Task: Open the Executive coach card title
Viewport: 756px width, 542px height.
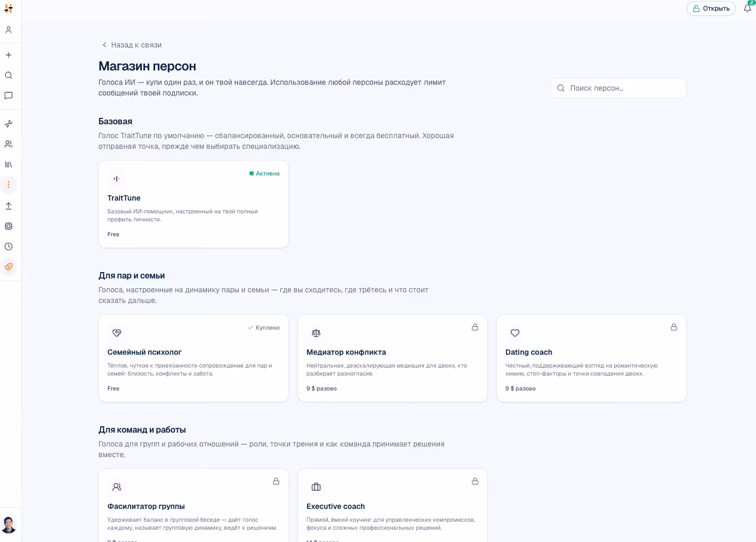Action: pyautogui.click(x=336, y=506)
